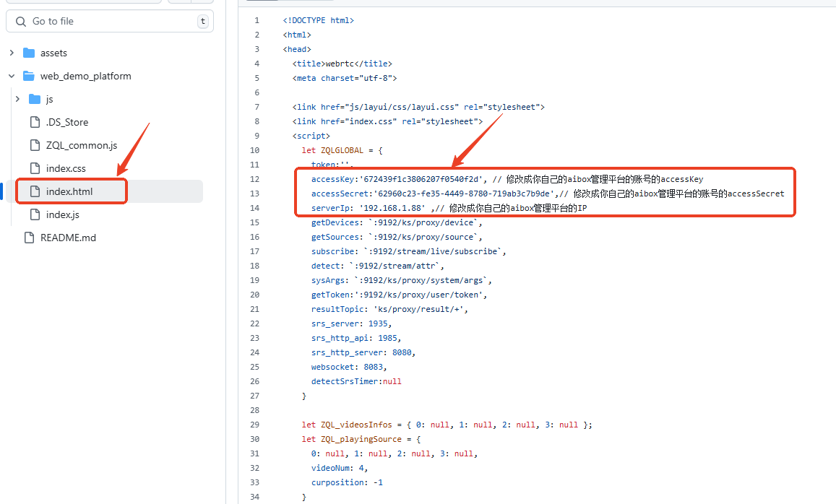836x504 pixels.
Task: Open index.html in the file tree
Action: click(69, 191)
